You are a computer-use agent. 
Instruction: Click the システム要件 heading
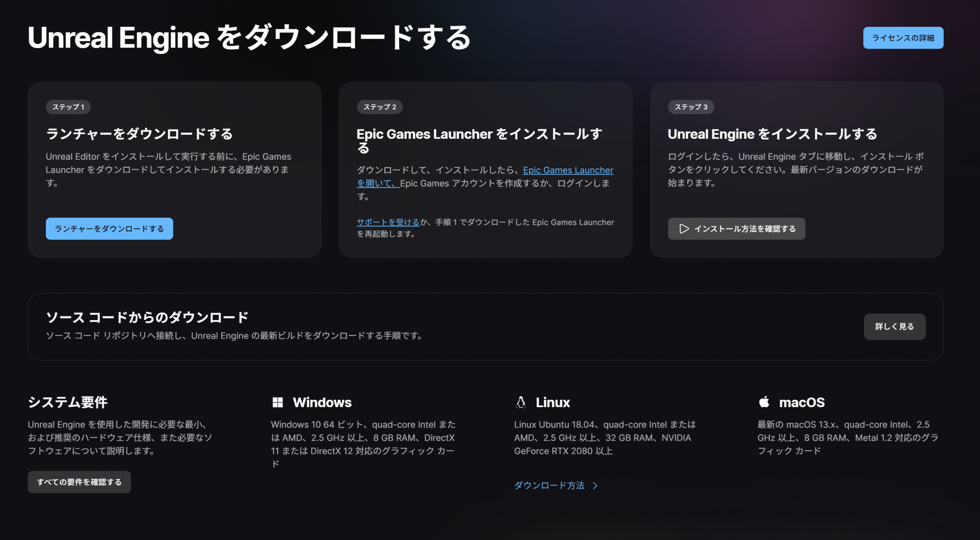coord(68,402)
